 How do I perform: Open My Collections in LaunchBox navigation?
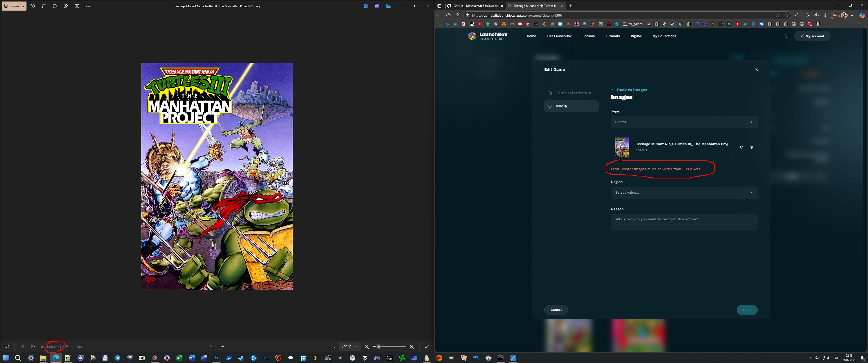[664, 36]
